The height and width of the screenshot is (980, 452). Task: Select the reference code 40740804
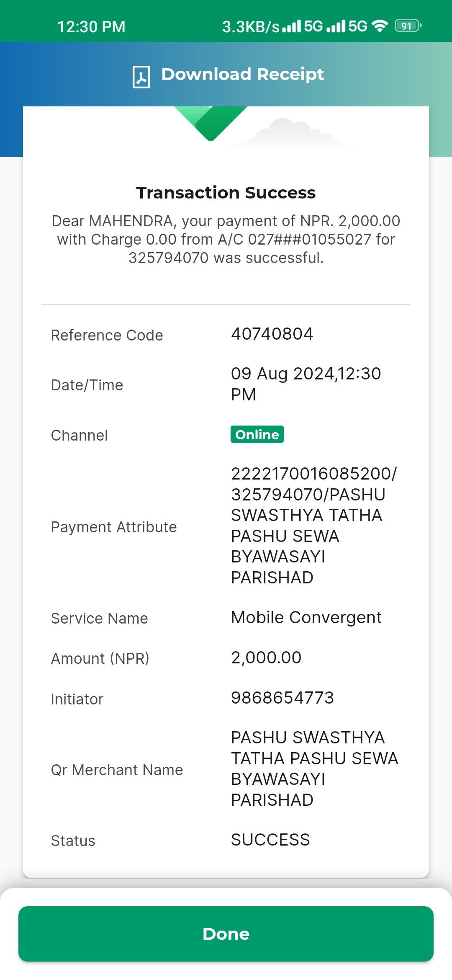click(x=272, y=334)
